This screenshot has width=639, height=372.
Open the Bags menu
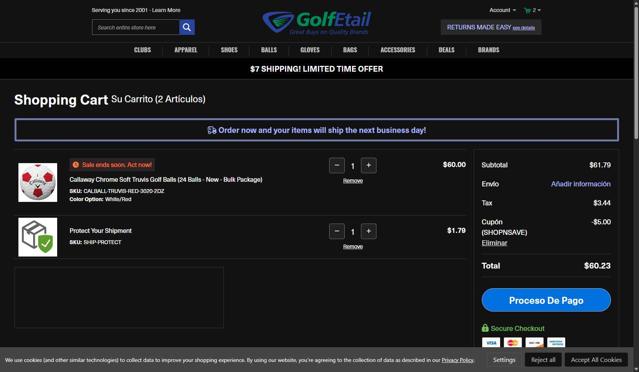pos(350,50)
